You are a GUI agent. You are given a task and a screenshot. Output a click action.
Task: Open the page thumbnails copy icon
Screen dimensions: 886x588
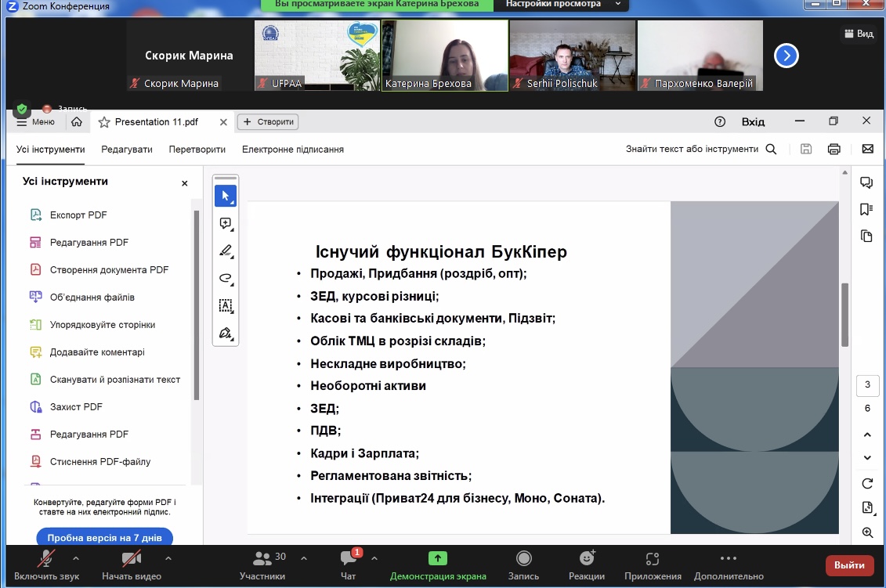tap(866, 236)
